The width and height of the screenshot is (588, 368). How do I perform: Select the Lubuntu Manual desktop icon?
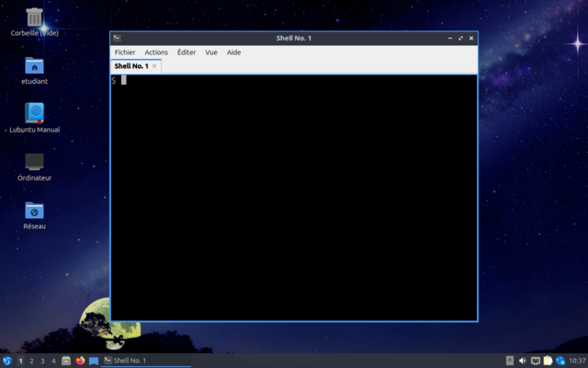(x=35, y=118)
